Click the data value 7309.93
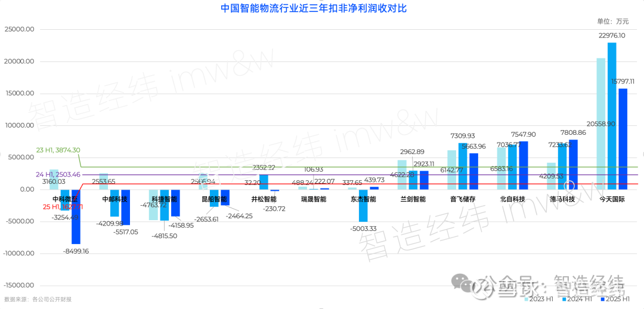 (463, 135)
